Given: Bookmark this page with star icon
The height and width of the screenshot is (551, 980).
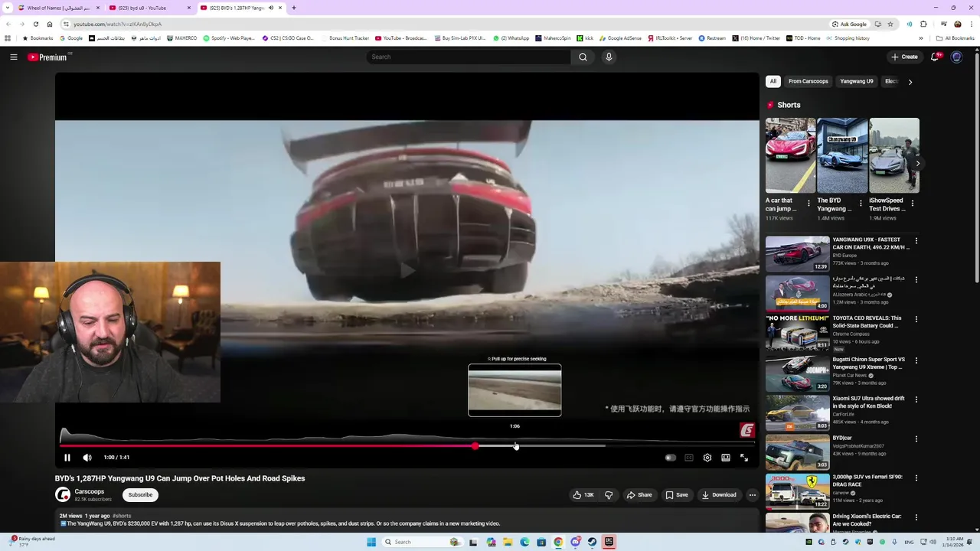Looking at the screenshot, I should point(890,24).
